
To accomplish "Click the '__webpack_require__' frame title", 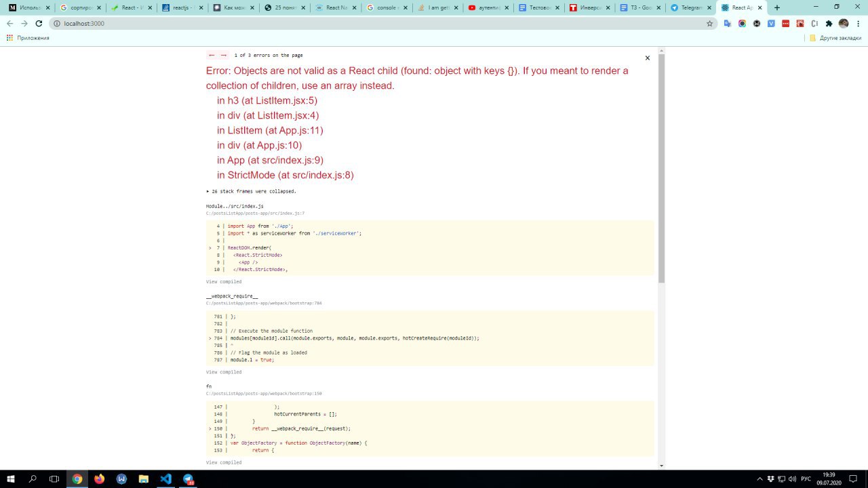I will pyautogui.click(x=232, y=296).
